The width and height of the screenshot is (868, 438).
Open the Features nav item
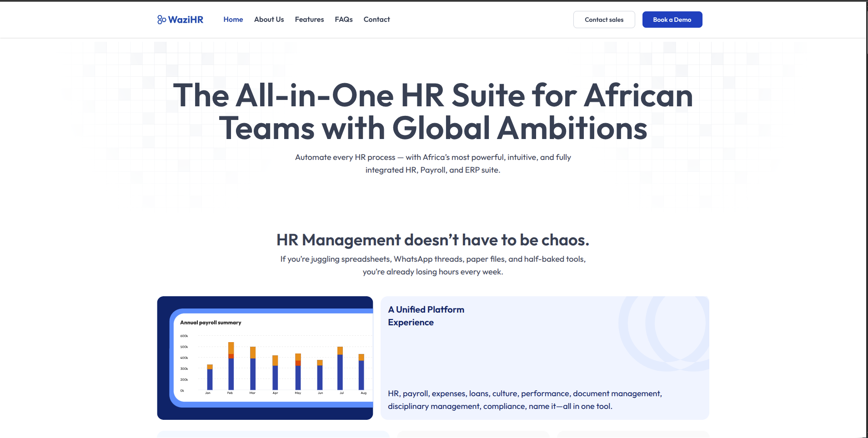(309, 20)
